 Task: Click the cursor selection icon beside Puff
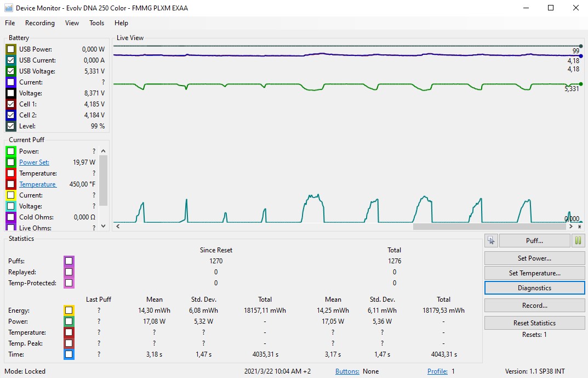click(x=491, y=240)
